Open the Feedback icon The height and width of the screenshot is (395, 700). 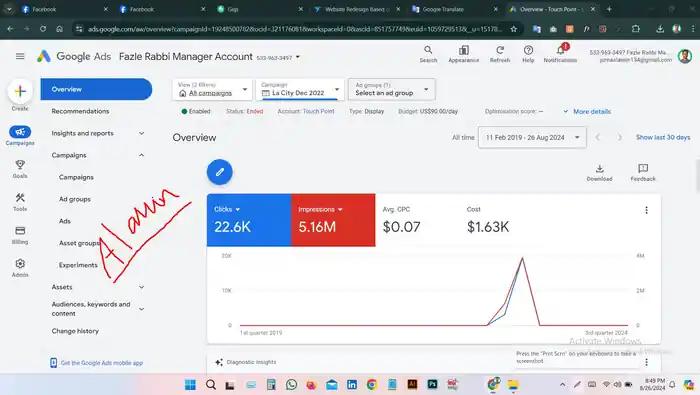(x=643, y=172)
